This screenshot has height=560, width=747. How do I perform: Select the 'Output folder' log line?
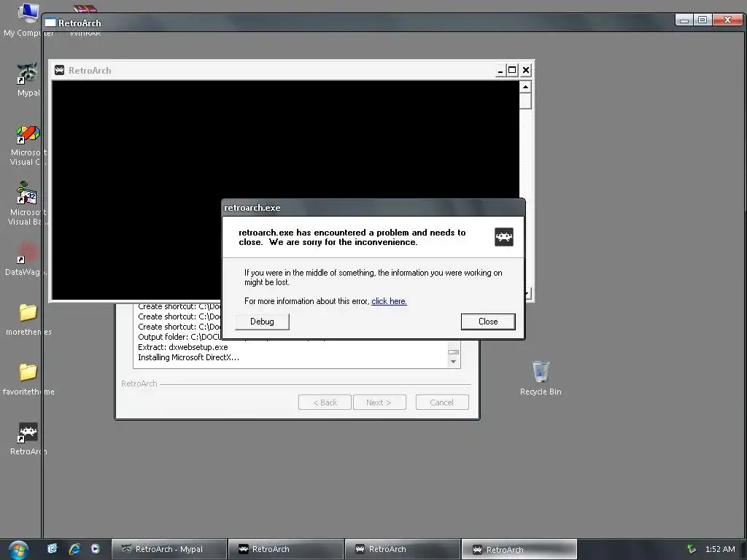point(179,337)
